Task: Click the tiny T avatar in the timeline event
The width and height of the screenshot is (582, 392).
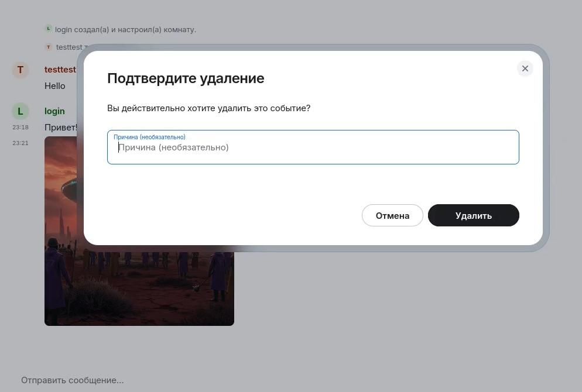Action: [x=49, y=47]
